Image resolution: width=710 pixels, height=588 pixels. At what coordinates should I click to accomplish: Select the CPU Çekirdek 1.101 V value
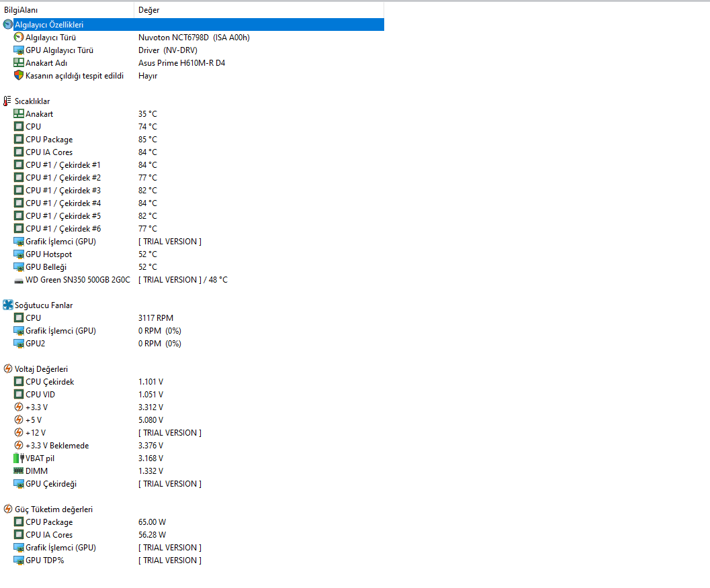click(x=150, y=381)
